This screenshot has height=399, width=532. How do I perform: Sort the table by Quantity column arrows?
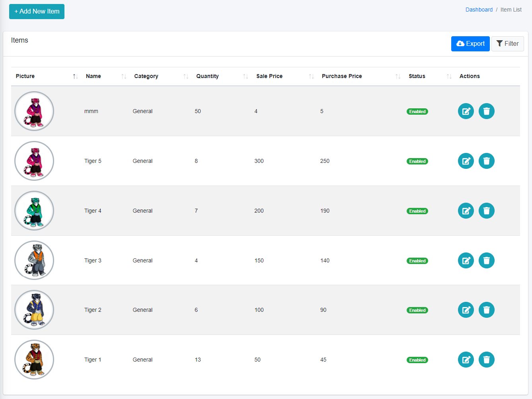(246, 76)
